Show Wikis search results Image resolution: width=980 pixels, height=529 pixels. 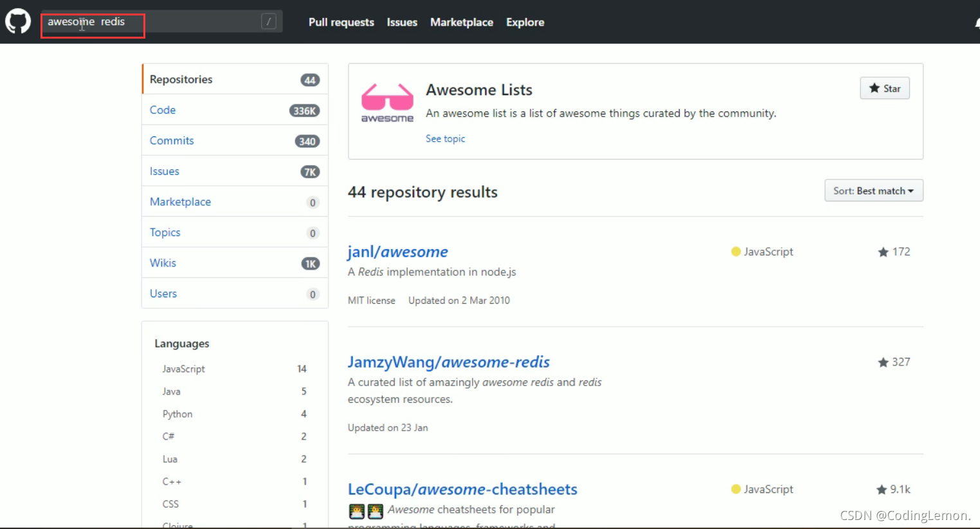click(235, 263)
